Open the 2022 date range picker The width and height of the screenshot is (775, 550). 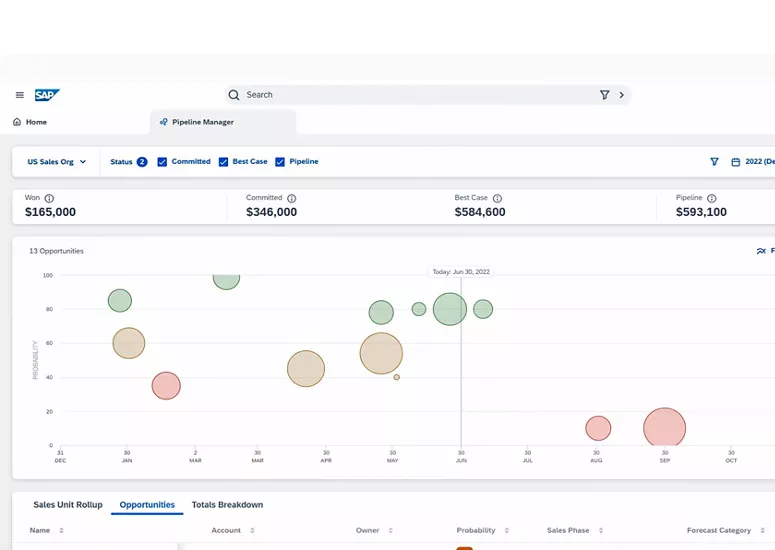point(754,162)
